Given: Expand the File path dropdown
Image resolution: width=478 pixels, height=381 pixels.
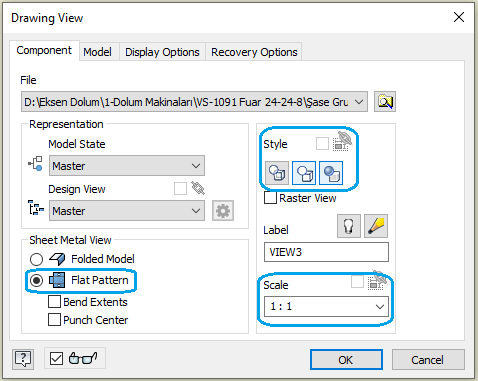Looking at the screenshot, I should tap(359, 102).
